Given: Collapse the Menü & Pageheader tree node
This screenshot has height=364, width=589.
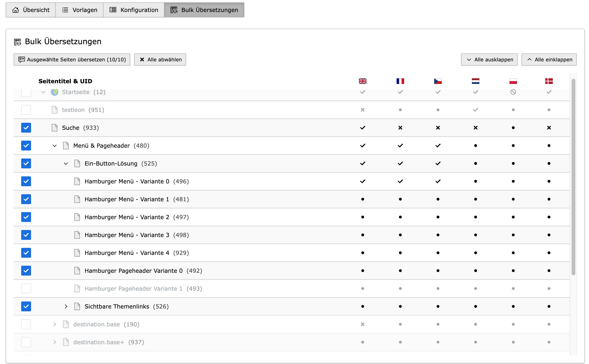Looking at the screenshot, I should pos(54,146).
